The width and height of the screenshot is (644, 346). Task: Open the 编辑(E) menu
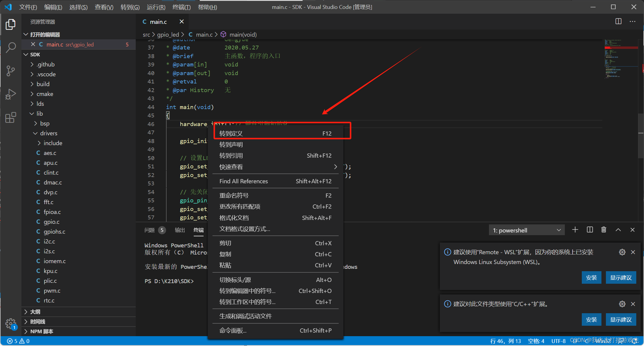(53, 7)
